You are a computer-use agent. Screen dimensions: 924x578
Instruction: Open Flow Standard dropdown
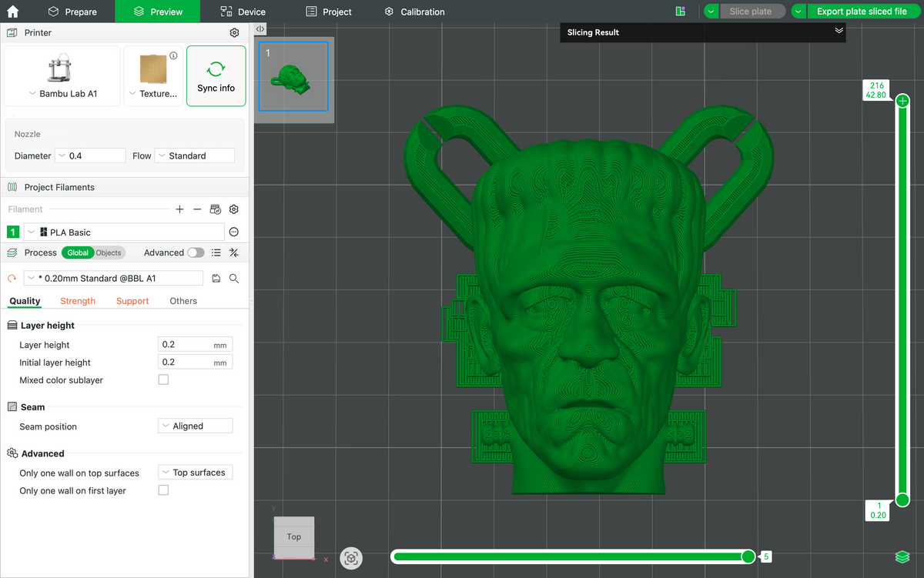click(x=195, y=155)
